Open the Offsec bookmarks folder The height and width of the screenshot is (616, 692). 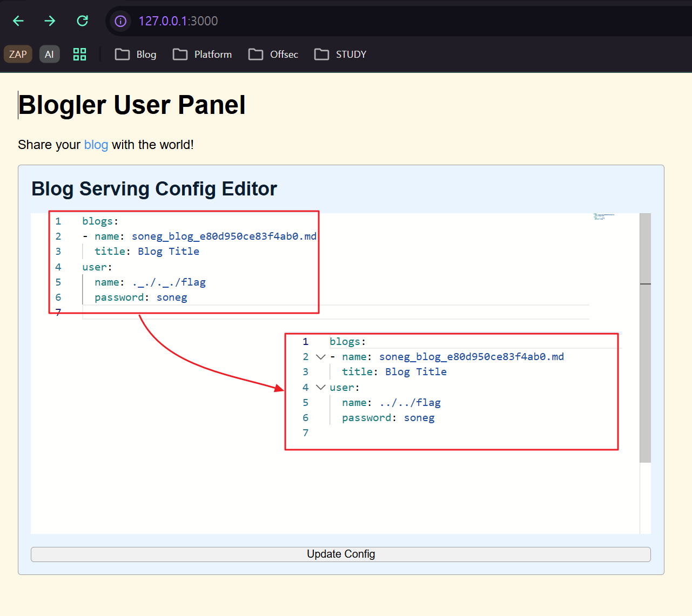point(273,55)
